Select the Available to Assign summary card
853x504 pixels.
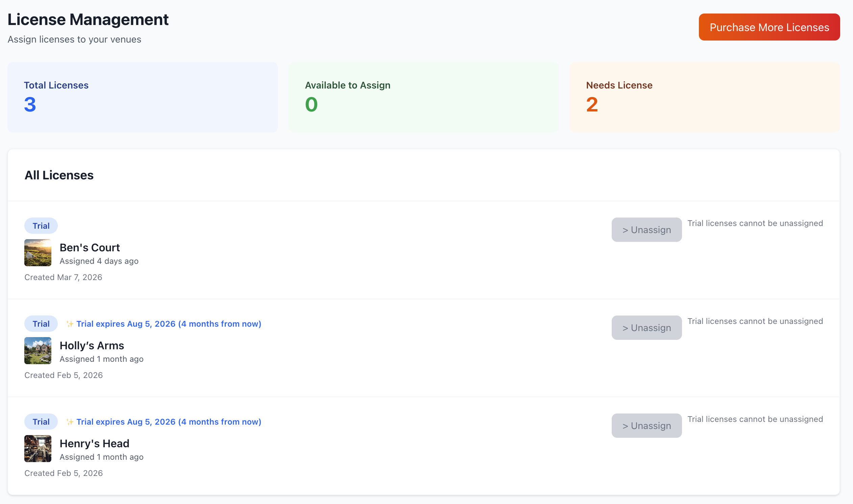pos(423,98)
